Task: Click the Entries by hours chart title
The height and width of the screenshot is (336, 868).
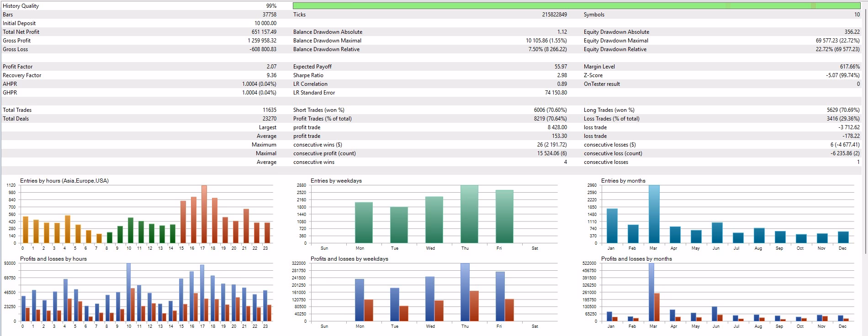Action: pos(64,181)
